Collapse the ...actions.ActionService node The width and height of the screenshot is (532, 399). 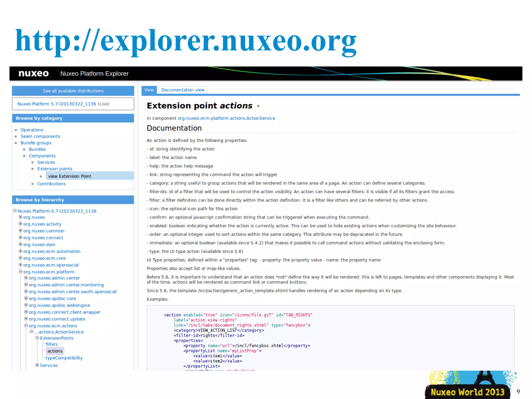[32, 331]
